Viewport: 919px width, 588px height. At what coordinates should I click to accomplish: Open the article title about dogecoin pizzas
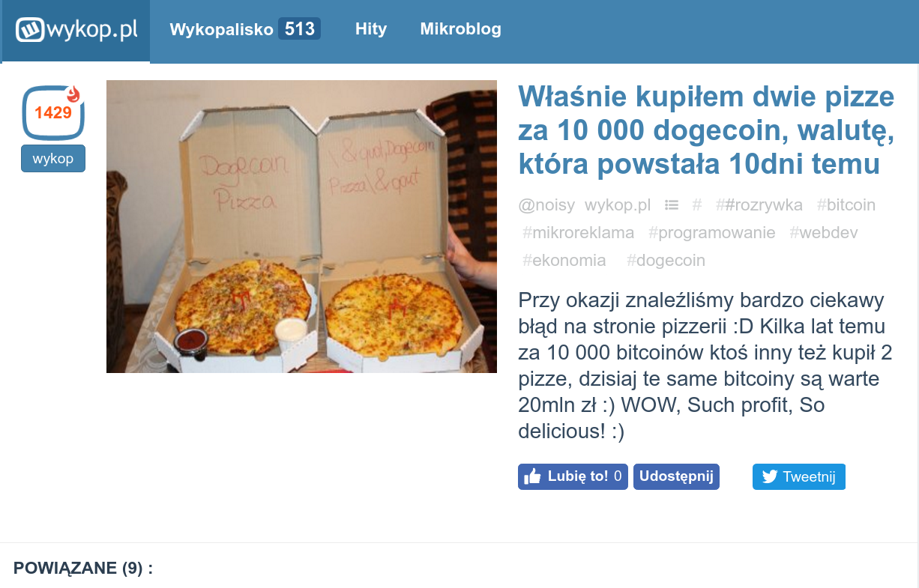point(706,130)
